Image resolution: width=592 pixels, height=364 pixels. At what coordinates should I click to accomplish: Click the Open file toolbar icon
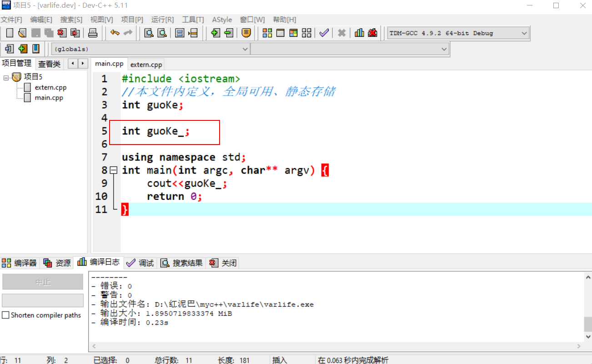(22, 33)
